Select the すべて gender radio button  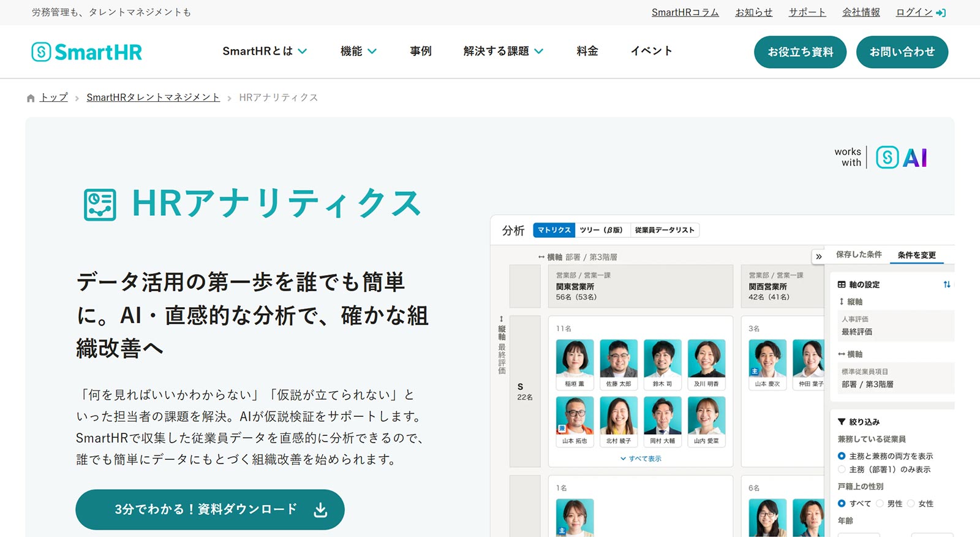click(x=842, y=503)
